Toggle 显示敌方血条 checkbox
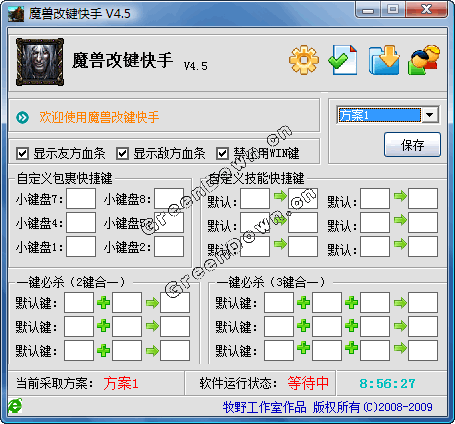Screen dimensions: 455x424 [122, 154]
